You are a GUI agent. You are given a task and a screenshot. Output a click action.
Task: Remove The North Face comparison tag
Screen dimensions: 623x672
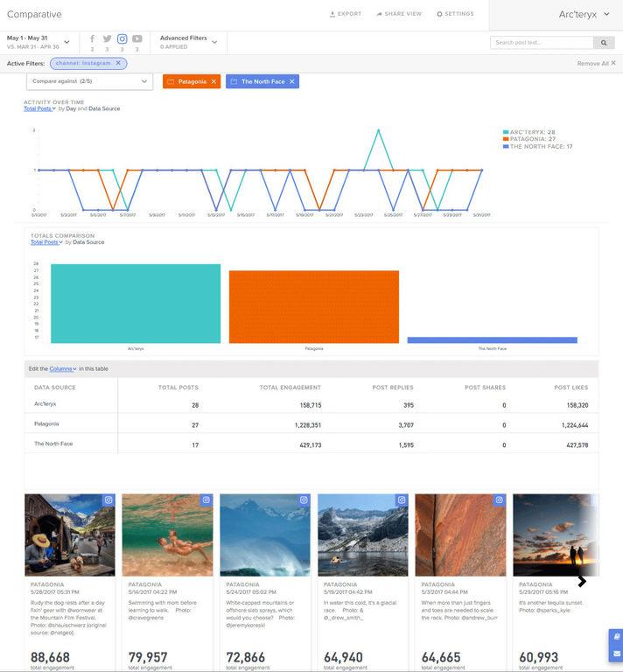tap(291, 81)
